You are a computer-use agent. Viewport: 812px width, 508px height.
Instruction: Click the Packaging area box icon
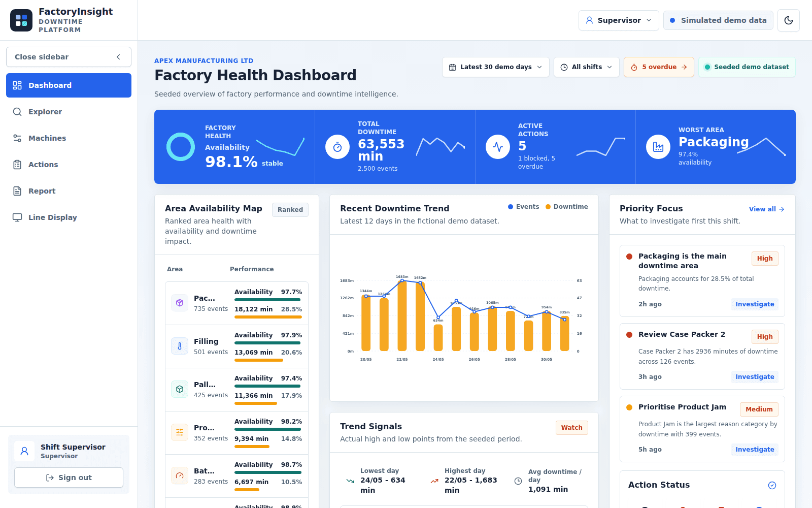click(180, 303)
